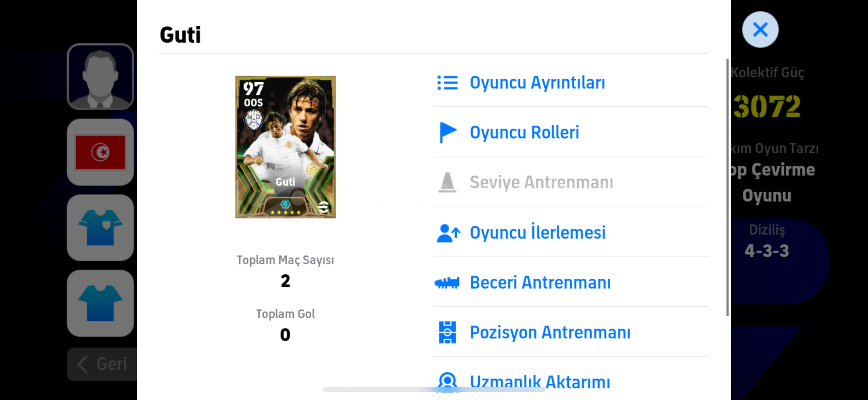Tap the Pozisyon Antrenmanı pitch icon
The width and height of the screenshot is (868, 400).
[x=448, y=332]
